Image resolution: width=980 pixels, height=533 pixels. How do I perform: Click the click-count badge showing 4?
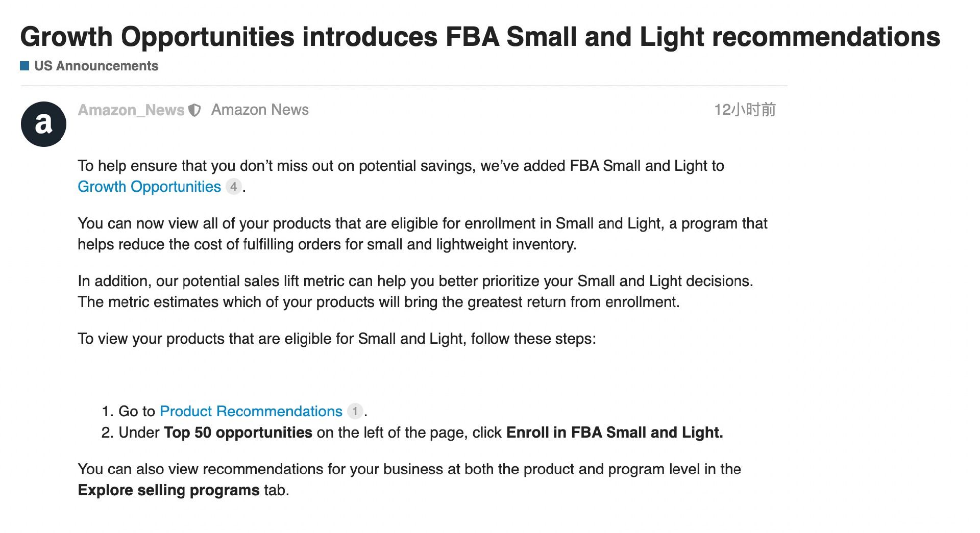pyautogui.click(x=233, y=187)
